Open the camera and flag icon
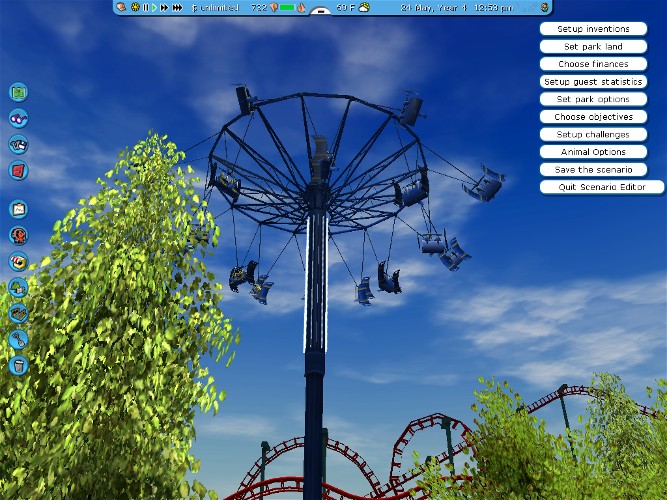Viewport: 667px width, 500px height. (18, 144)
